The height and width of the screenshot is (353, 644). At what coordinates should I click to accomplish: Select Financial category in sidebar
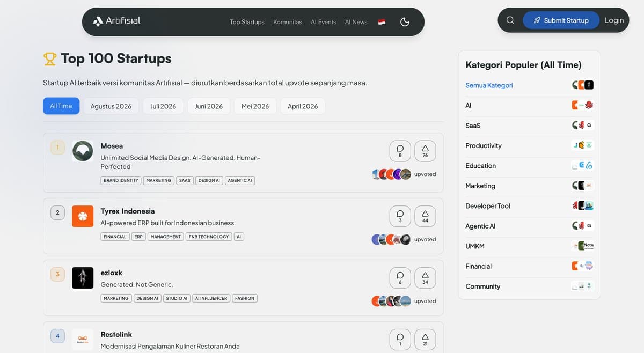click(x=479, y=267)
